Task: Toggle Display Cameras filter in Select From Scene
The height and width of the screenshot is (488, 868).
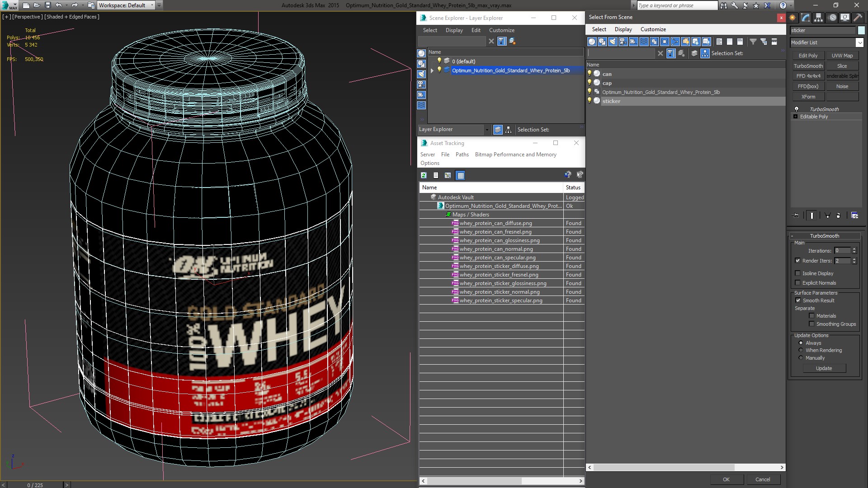Action: [623, 42]
